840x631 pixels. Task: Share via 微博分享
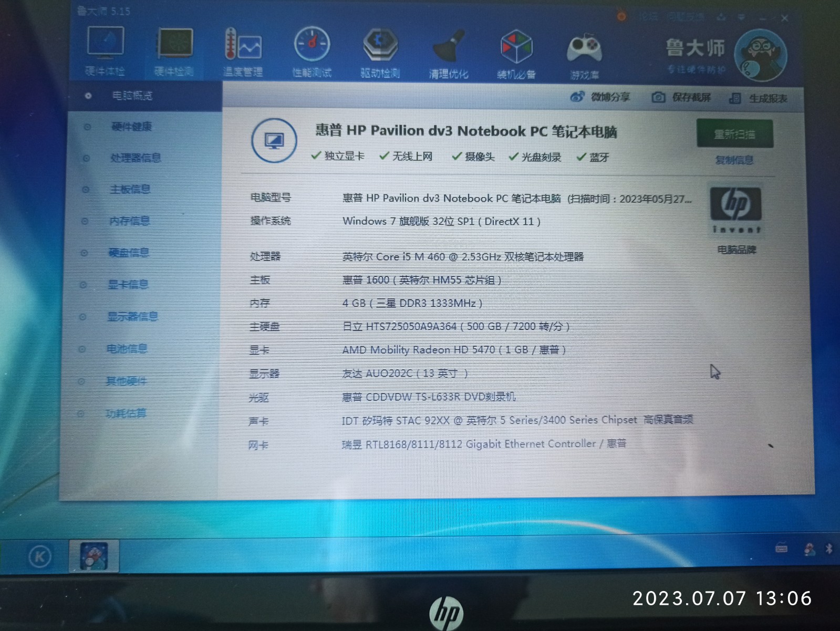600,97
